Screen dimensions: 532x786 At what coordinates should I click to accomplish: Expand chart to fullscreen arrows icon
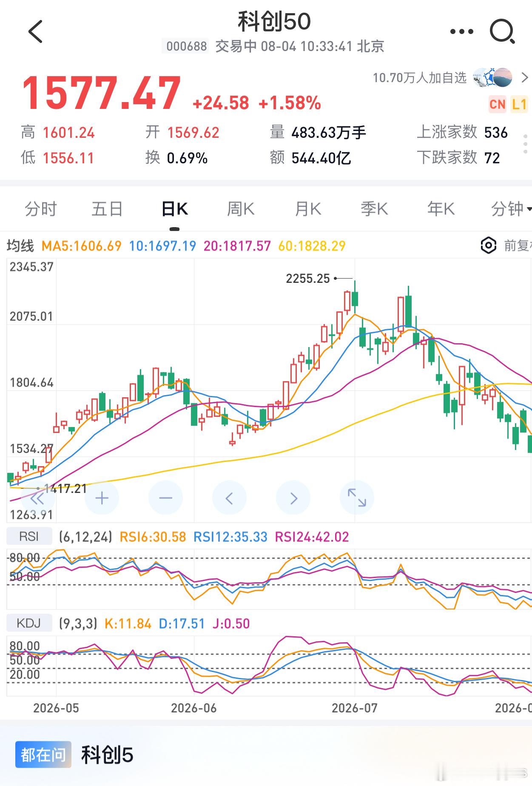coord(357,498)
